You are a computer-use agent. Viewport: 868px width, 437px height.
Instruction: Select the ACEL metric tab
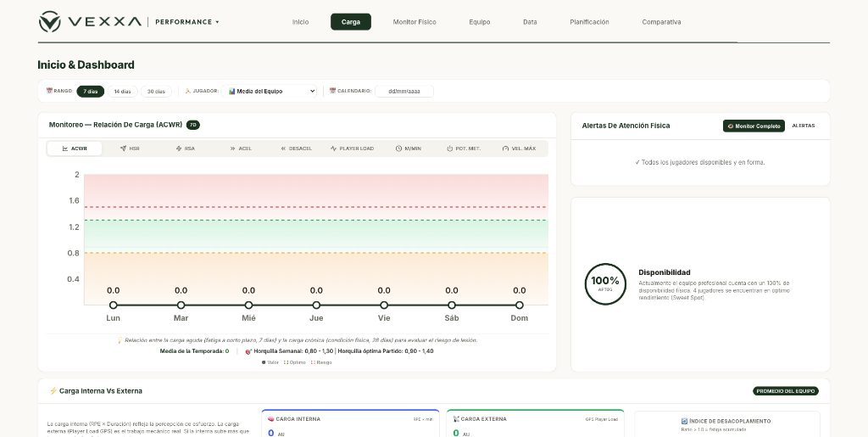pos(240,148)
